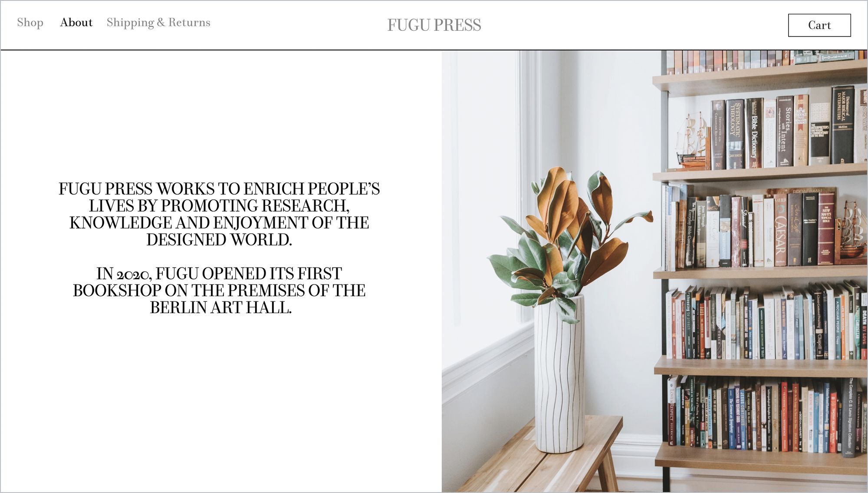Click the mission statement paragraph about the designed world
Viewport: 868px width, 493px height.
[219, 214]
